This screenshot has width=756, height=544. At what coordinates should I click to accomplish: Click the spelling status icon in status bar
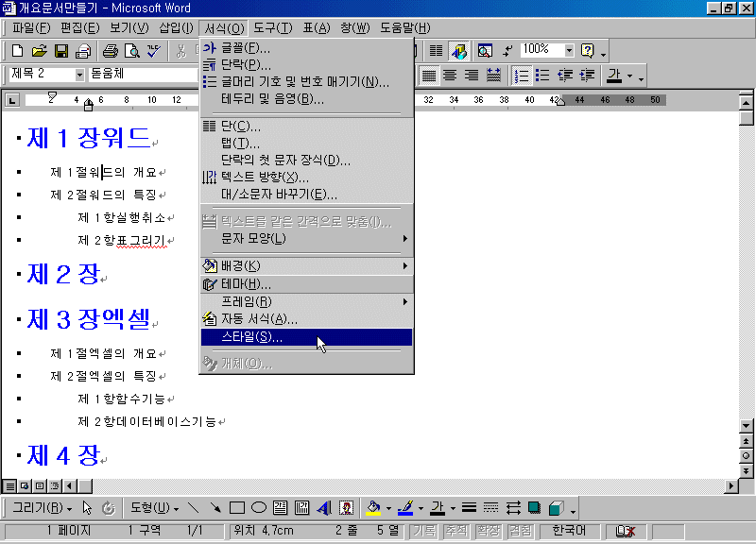pos(626,531)
